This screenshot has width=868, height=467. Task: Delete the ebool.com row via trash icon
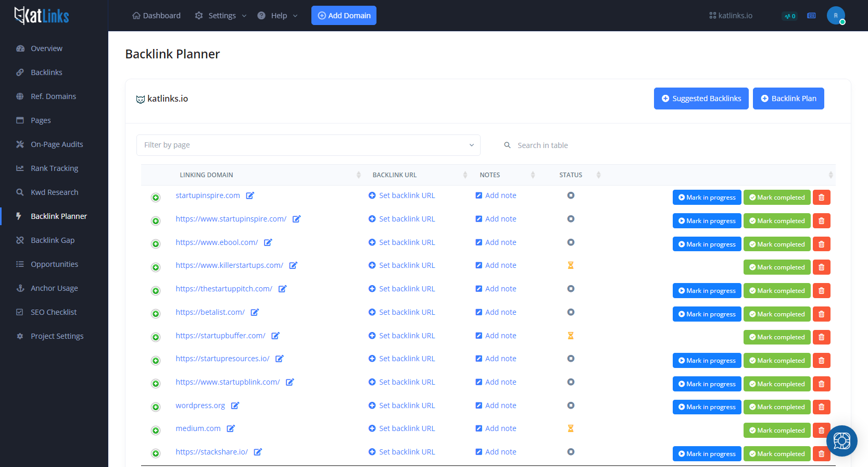[x=821, y=244]
